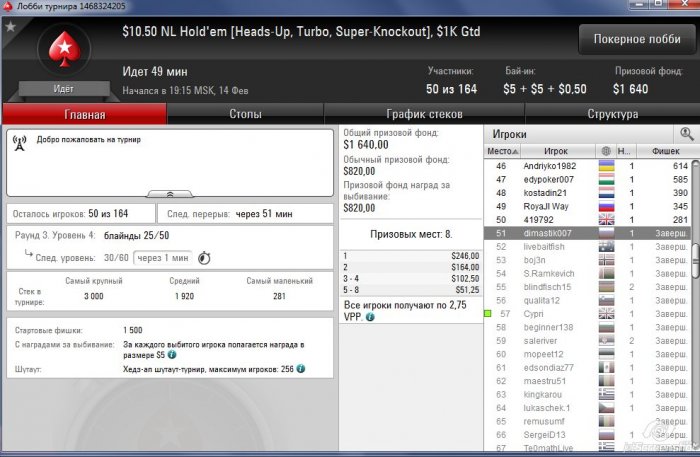The image size is (700, 457).
Task: Sort by Игрок column header
Action: 558,151
